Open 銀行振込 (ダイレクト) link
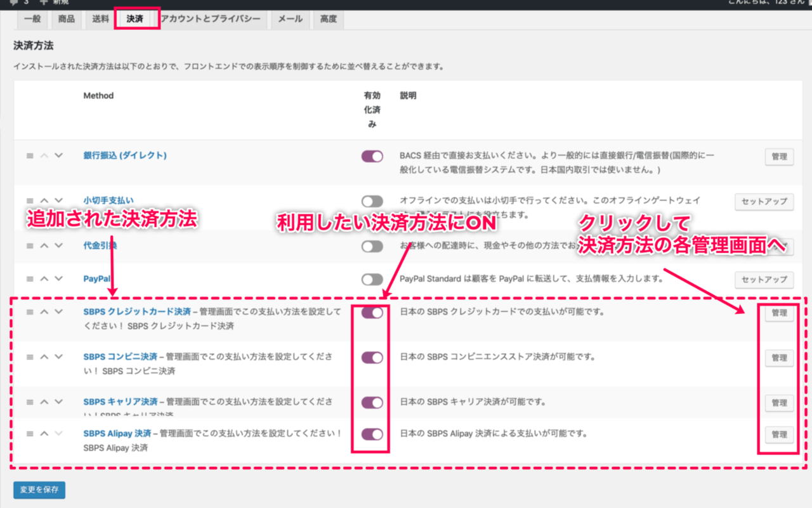 [125, 155]
